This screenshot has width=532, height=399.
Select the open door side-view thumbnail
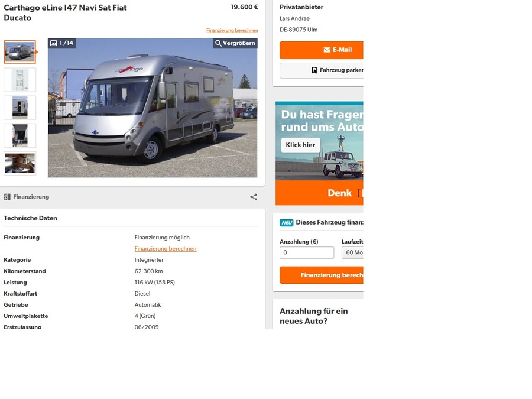click(x=20, y=108)
